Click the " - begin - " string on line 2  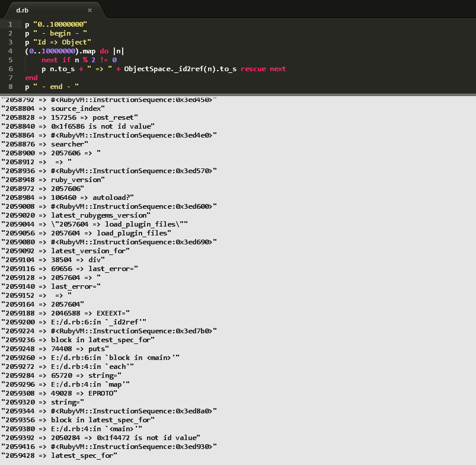click(60, 33)
